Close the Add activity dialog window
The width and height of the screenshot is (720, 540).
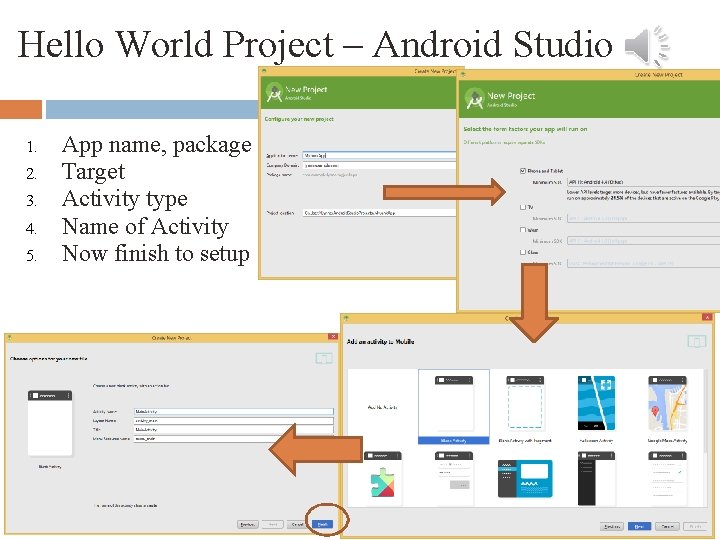pyautogui.click(x=707, y=317)
